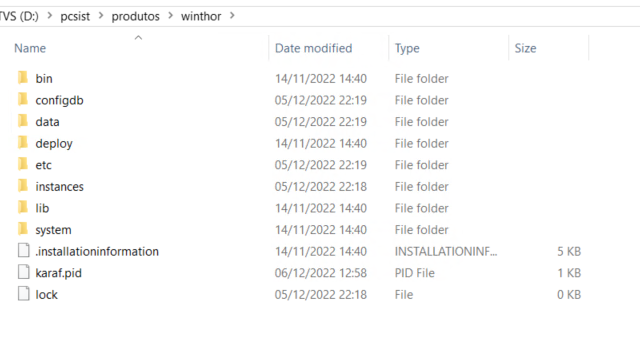
Task: Select the bin folder icon
Action: (x=23, y=78)
